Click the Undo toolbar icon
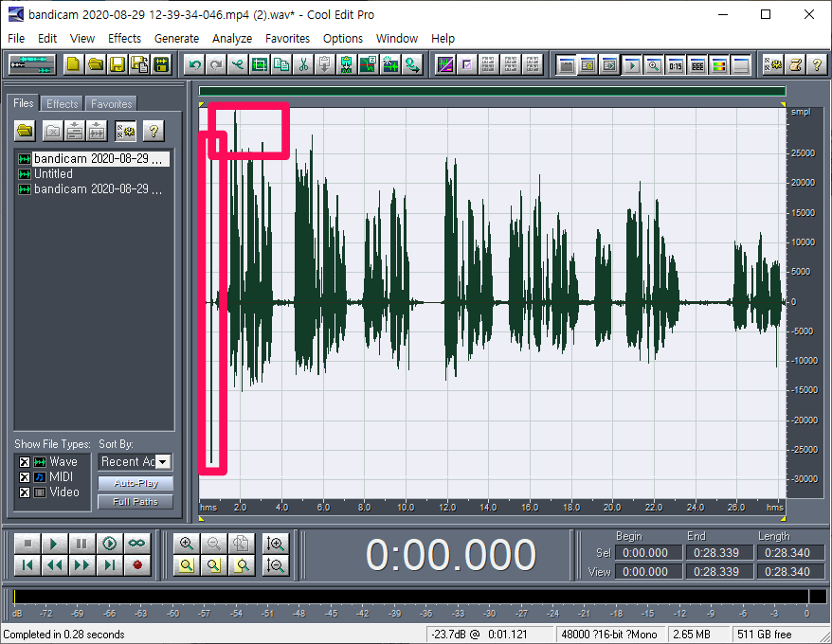The width and height of the screenshot is (832, 644). (195, 64)
